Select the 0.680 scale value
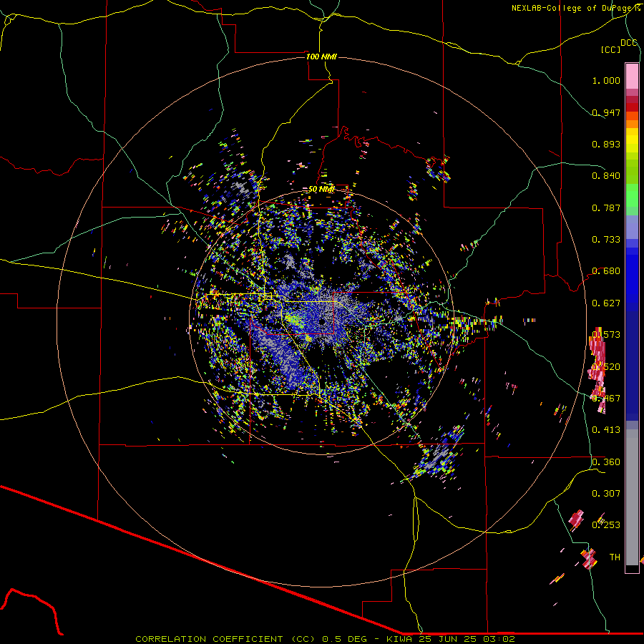The height and width of the screenshot is (644, 644). coord(606,271)
